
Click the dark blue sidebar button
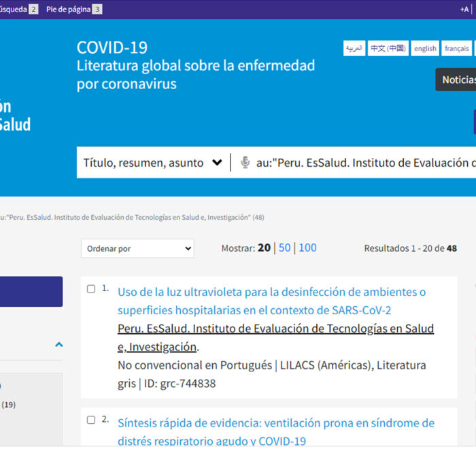pos(31,291)
